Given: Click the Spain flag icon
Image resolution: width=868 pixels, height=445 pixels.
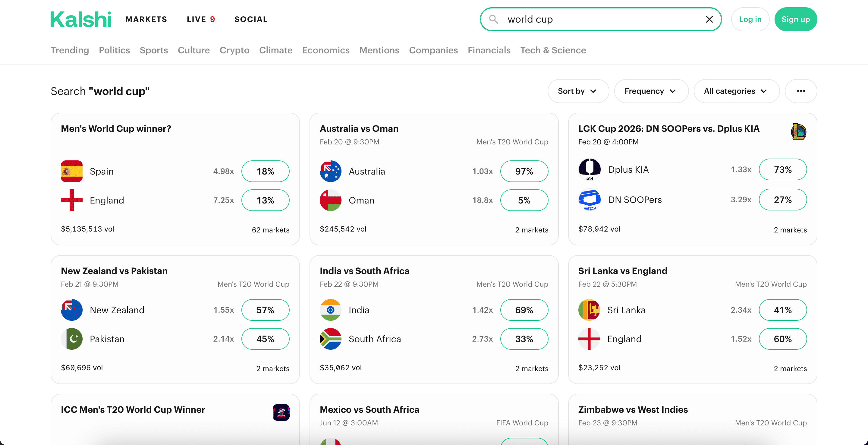Looking at the screenshot, I should 71,171.
